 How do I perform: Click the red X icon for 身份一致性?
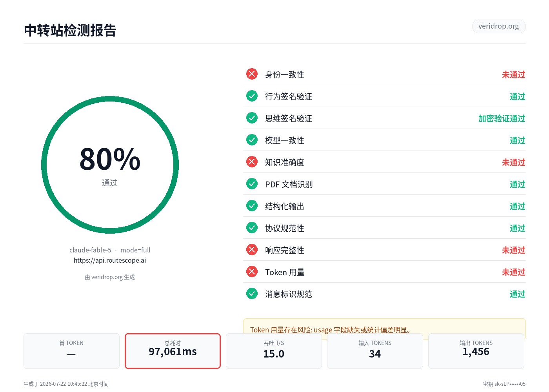tap(252, 74)
